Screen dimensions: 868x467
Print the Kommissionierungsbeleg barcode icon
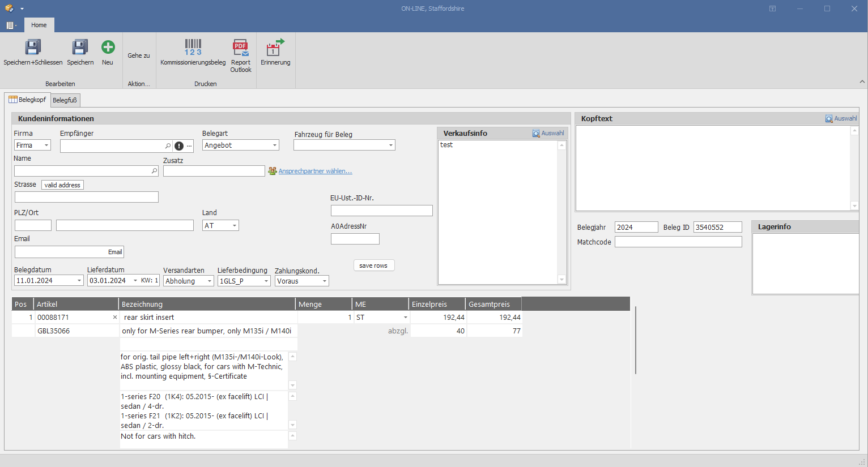point(193,48)
